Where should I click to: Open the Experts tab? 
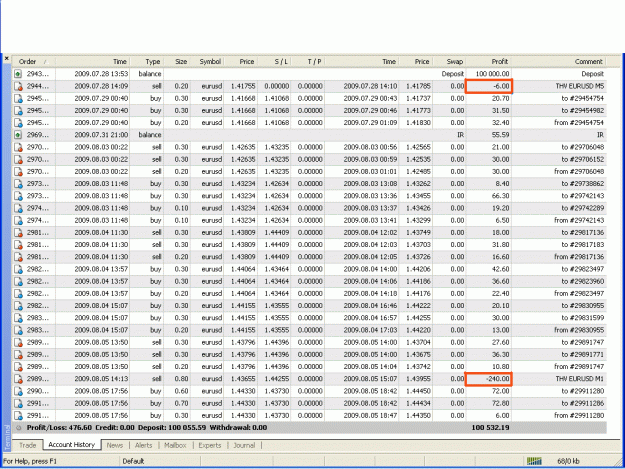210,445
